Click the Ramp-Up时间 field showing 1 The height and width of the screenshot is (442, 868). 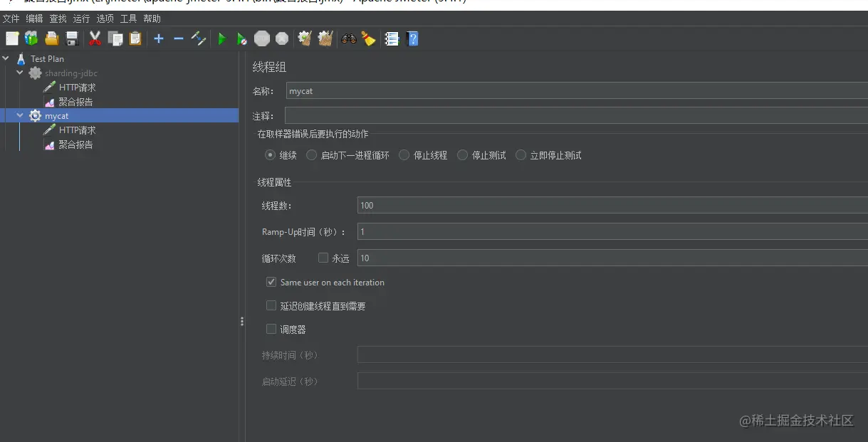[612, 231]
